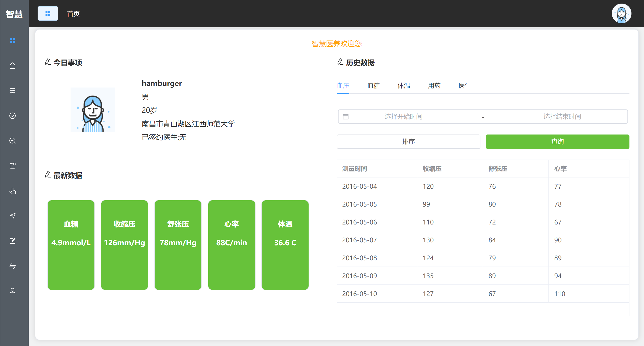Click the 智慧 logo in sidebar
Viewport: 644px width, 346px height.
[x=14, y=14]
